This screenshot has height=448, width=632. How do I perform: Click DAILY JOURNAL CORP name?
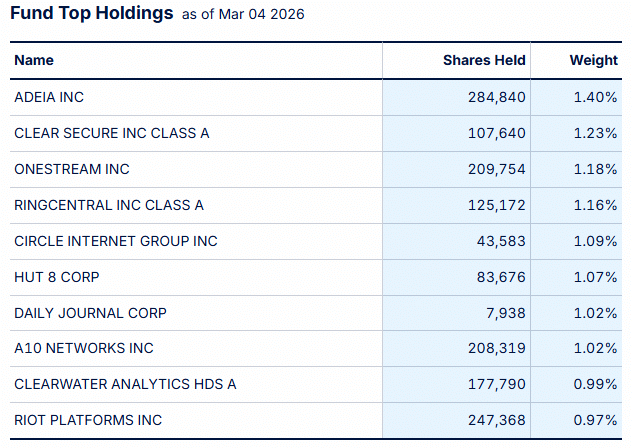point(90,313)
